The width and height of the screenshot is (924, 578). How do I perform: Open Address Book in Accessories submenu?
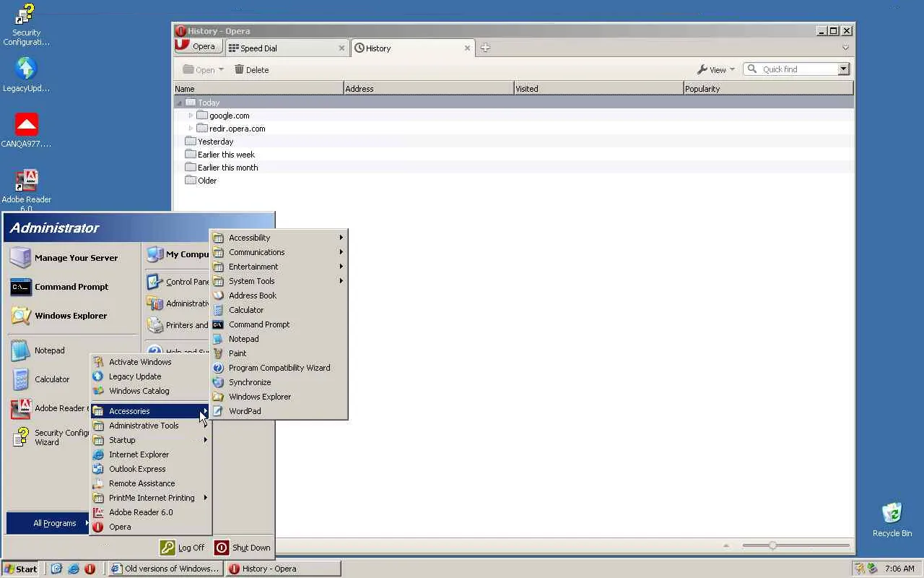point(280,296)
